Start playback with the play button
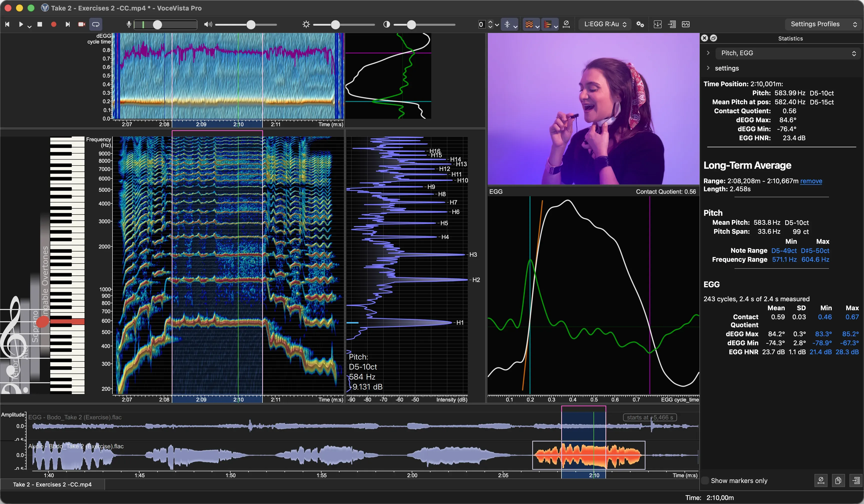Screen dimensions: 864x504 click(20, 24)
